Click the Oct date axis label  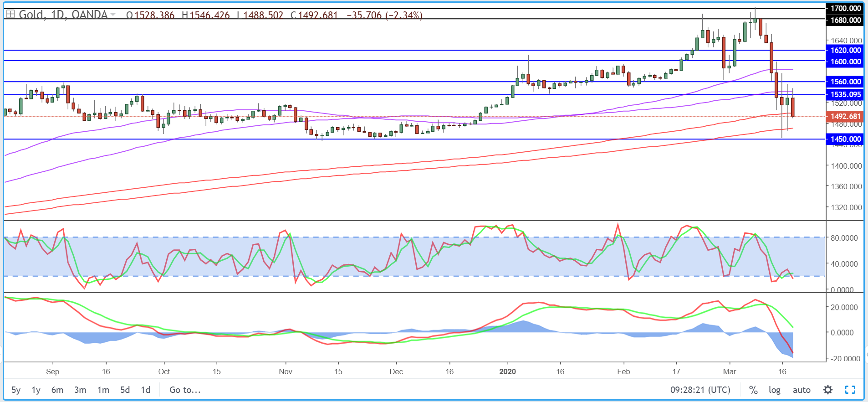pos(164,371)
